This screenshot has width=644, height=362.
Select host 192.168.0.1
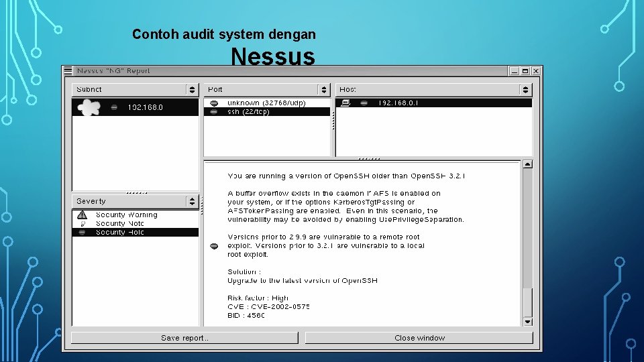tap(434, 103)
